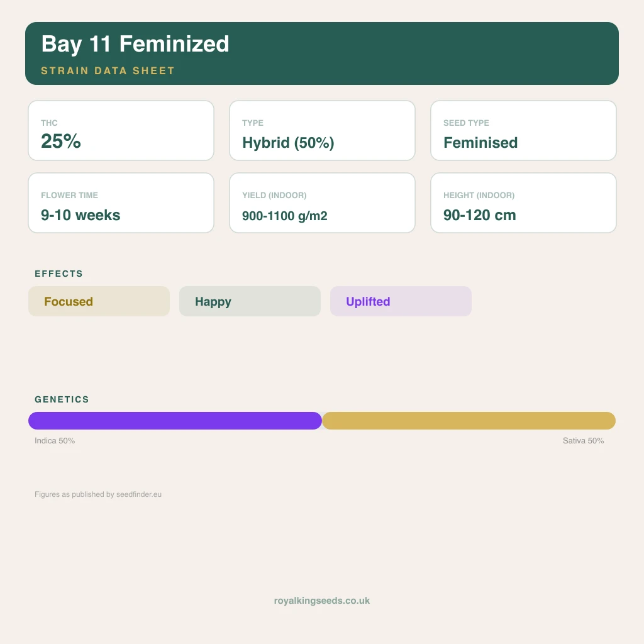Click the dark green header banner

pos(322,53)
